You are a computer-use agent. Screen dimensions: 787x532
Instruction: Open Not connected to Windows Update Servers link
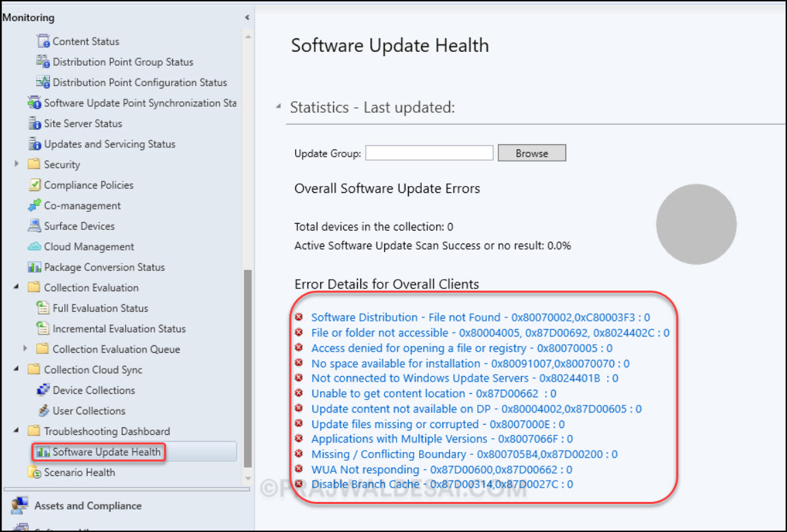(465, 378)
